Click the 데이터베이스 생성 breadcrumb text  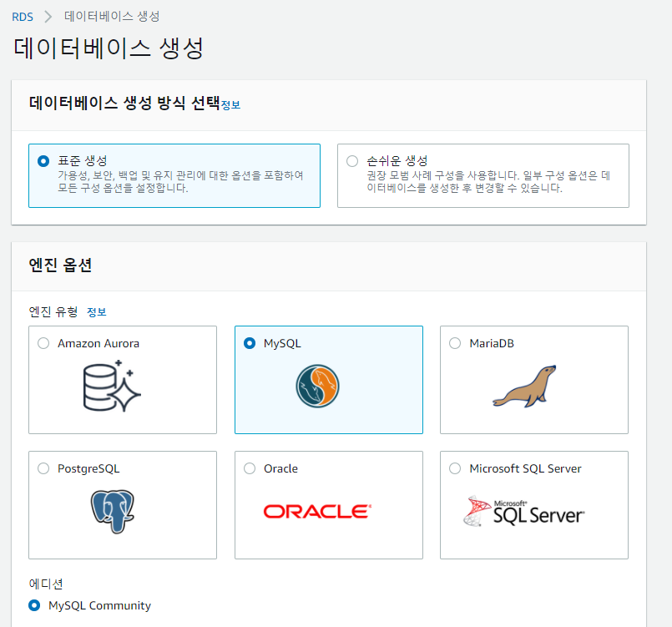112,17
